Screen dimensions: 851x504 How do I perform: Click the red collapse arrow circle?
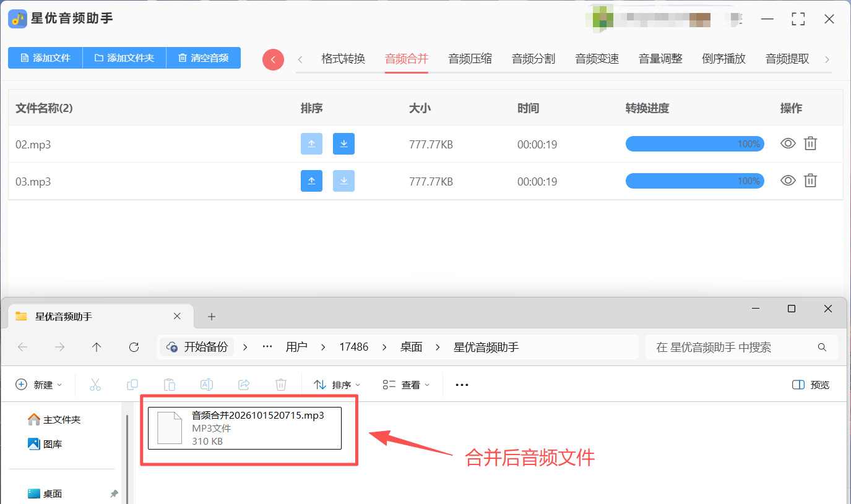pyautogui.click(x=273, y=59)
